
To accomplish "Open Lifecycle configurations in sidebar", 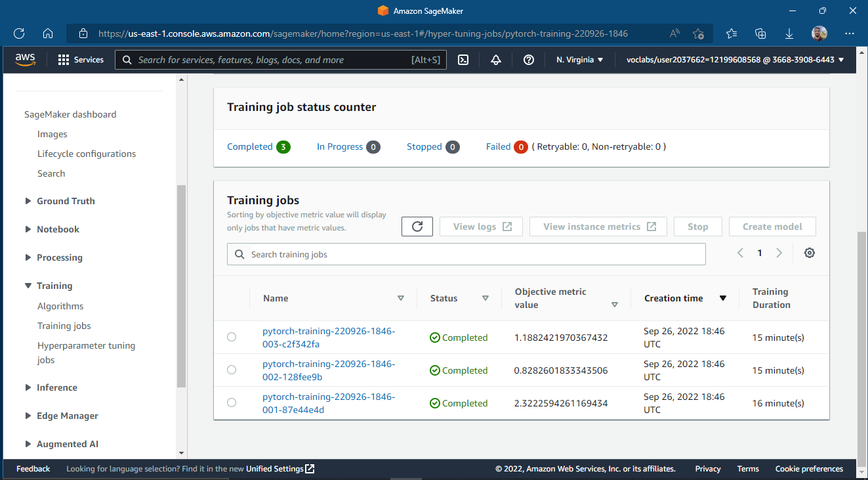I will pyautogui.click(x=87, y=154).
